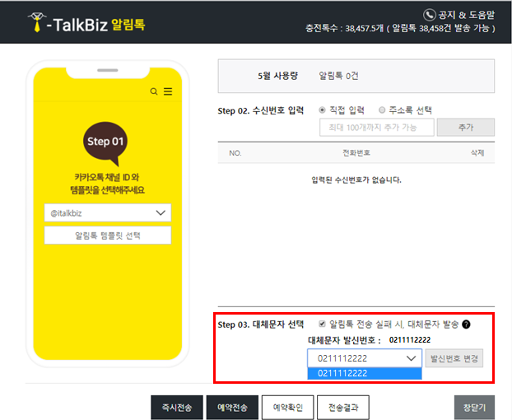
Task: Open the 공지 & 도움말 link
Action: [466, 15]
